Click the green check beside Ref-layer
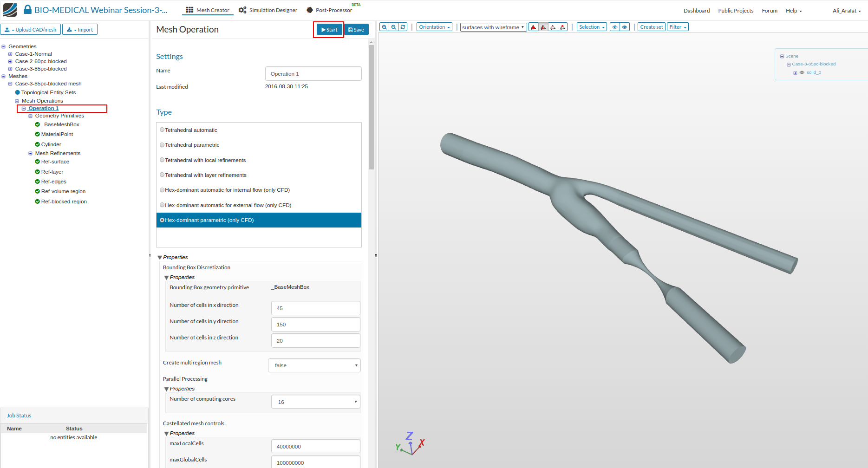The width and height of the screenshot is (868, 468). click(x=38, y=172)
